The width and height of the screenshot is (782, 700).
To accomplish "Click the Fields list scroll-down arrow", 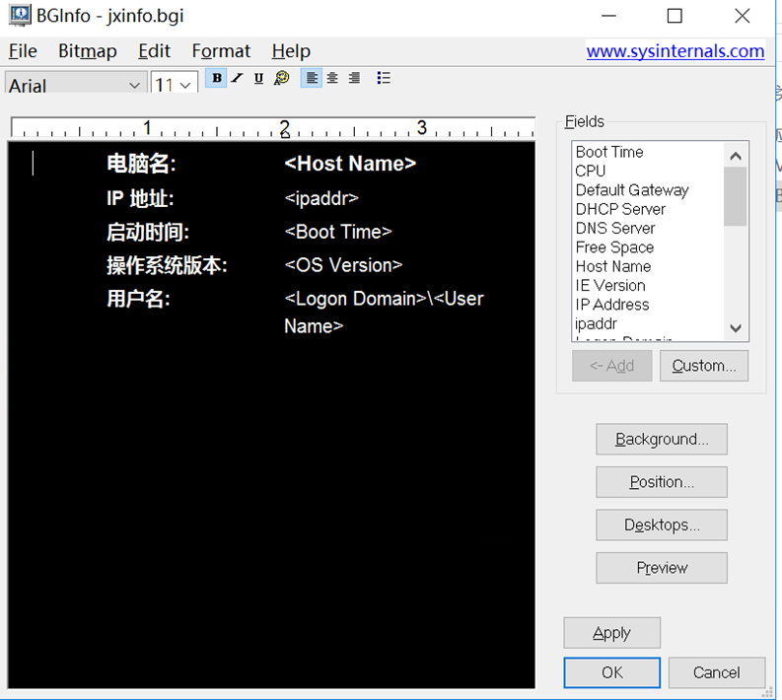I will [735, 328].
